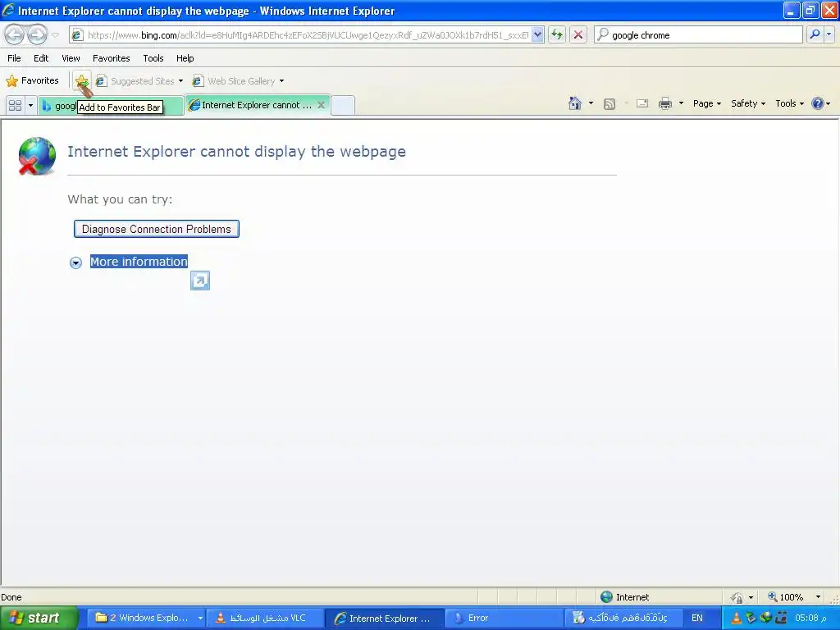Click the clock showing 05:08
The image size is (840, 630).
pyautogui.click(x=810, y=618)
